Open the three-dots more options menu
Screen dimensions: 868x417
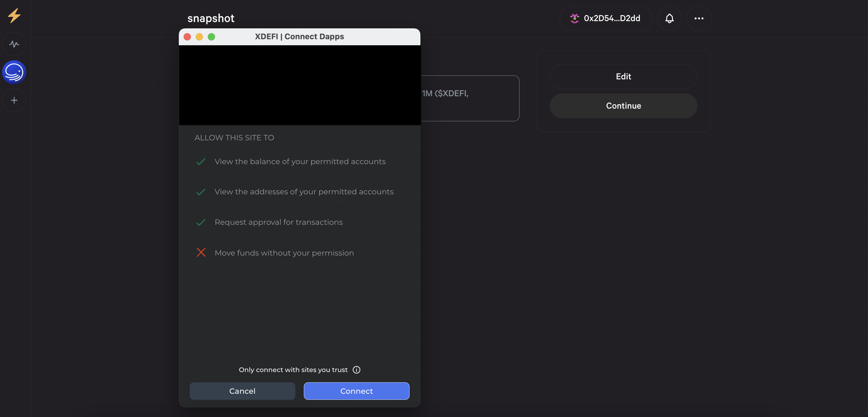pos(699,18)
